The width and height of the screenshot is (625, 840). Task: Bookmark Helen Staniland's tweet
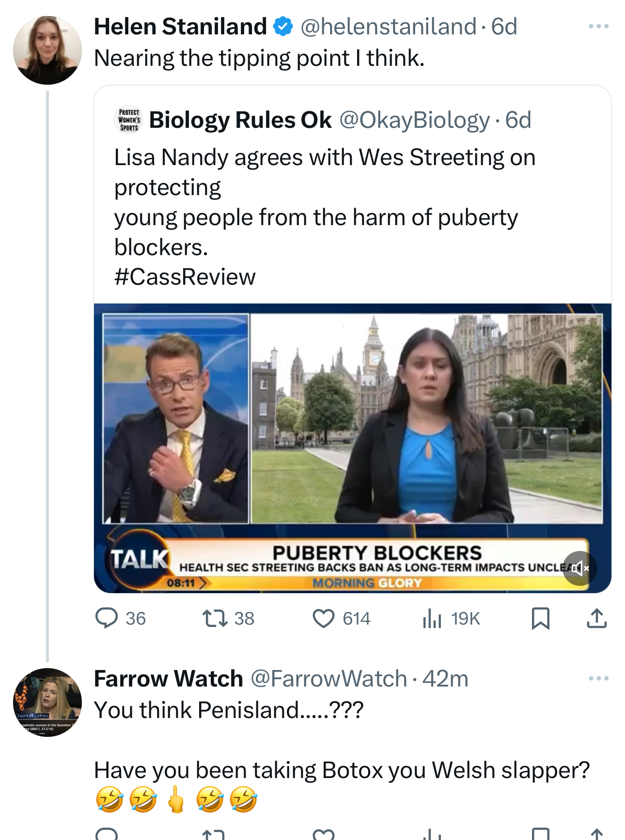(540, 618)
